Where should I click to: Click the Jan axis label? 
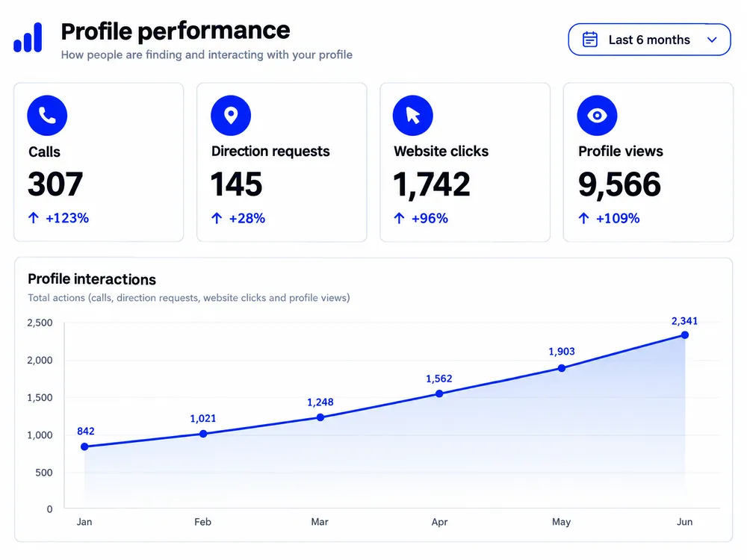(x=84, y=522)
